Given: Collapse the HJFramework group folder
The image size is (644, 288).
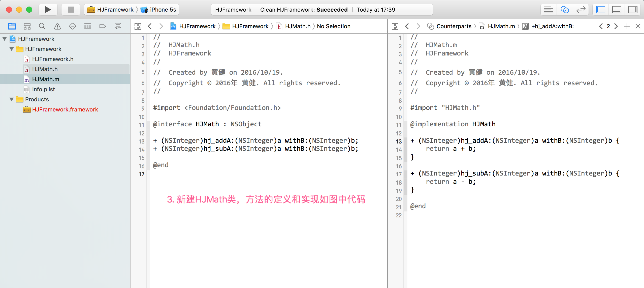Looking at the screenshot, I should click(x=12, y=49).
